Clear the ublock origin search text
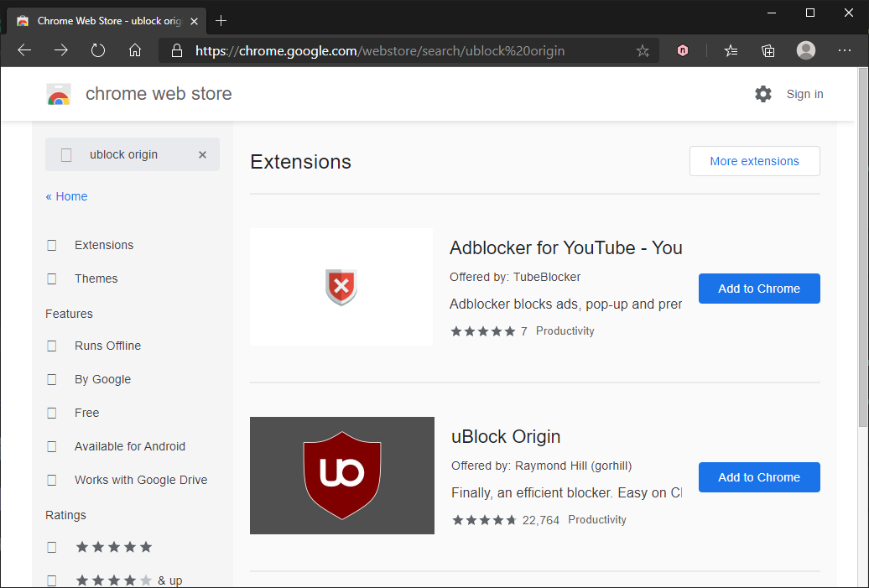Image resolution: width=869 pixels, height=588 pixels. tap(202, 154)
